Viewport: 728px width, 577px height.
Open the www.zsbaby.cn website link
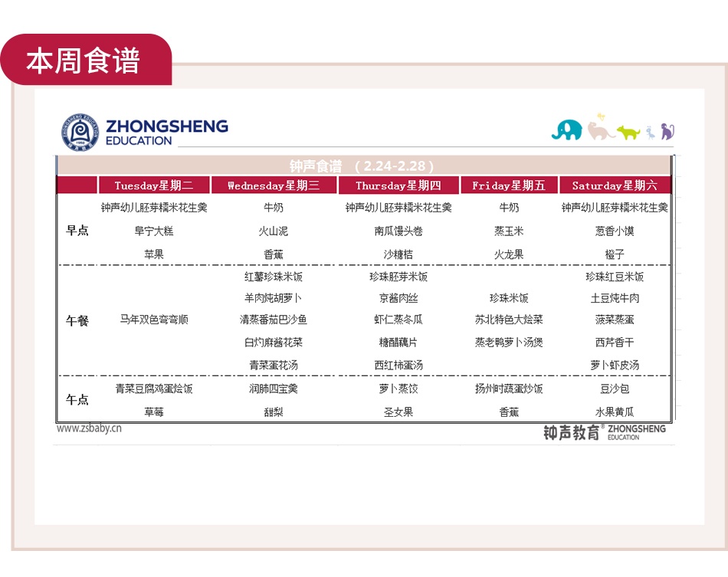point(89,428)
